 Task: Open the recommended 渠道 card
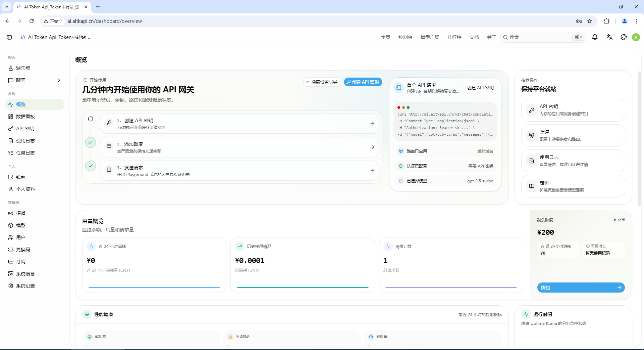[x=573, y=135]
